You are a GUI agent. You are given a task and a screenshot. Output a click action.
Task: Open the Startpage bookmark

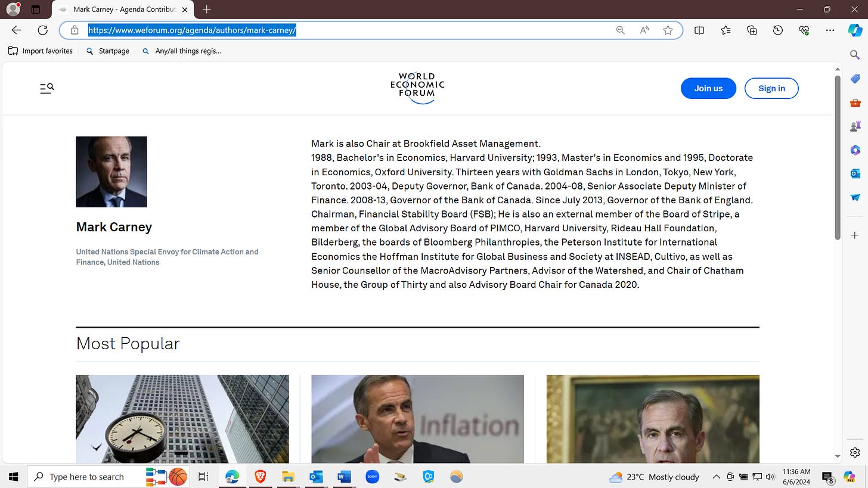108,51
